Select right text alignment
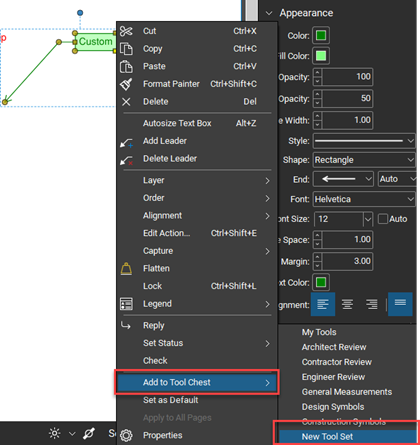Image resolution: width=420 pixels, height=445 pixels. coord(372,304)
